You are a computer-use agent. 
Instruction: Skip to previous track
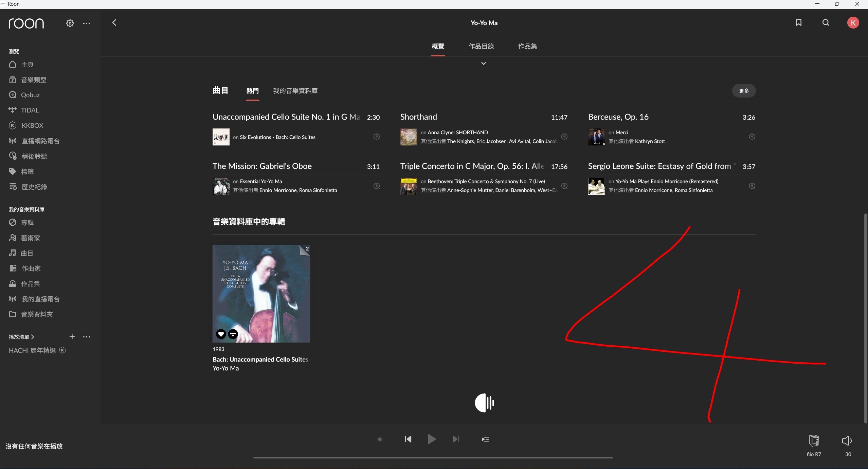(408, 439)
